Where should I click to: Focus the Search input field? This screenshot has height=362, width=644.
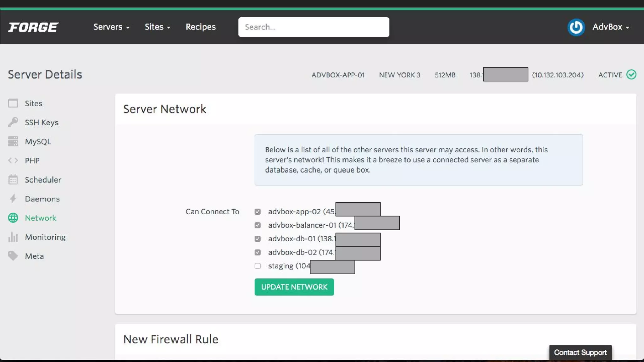click(x=314, y=27)
